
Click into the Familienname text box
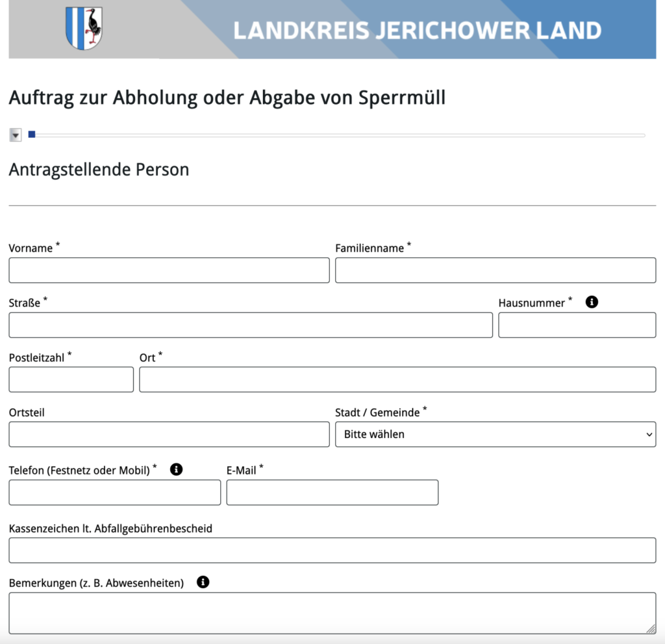495,270
